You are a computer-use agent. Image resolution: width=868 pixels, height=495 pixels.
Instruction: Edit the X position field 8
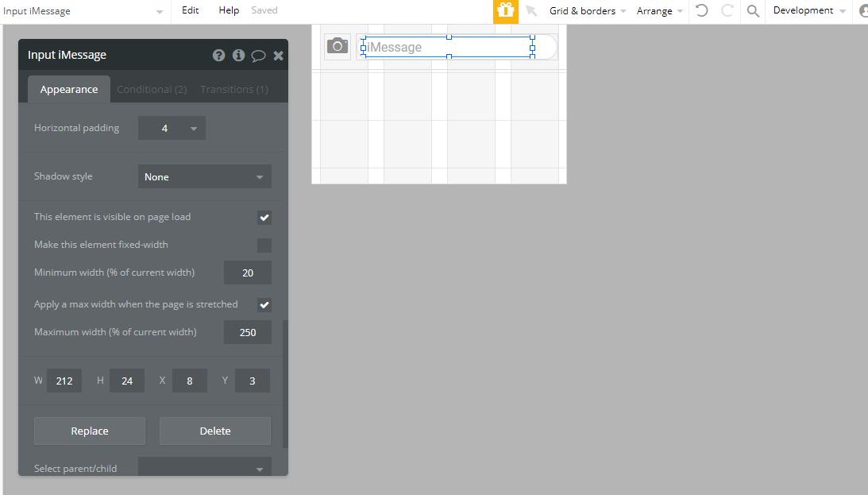pyautogui.click(x=189, y=381)
